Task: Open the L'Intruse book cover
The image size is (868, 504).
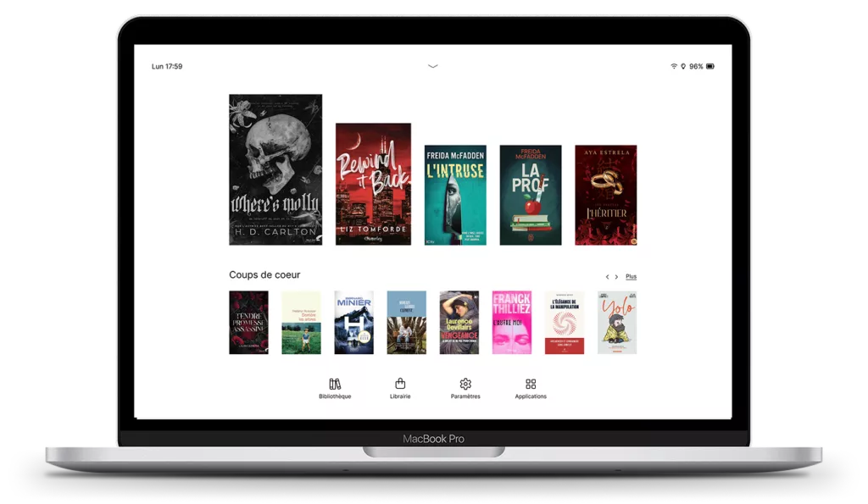Action: click(x=455, y=196)
